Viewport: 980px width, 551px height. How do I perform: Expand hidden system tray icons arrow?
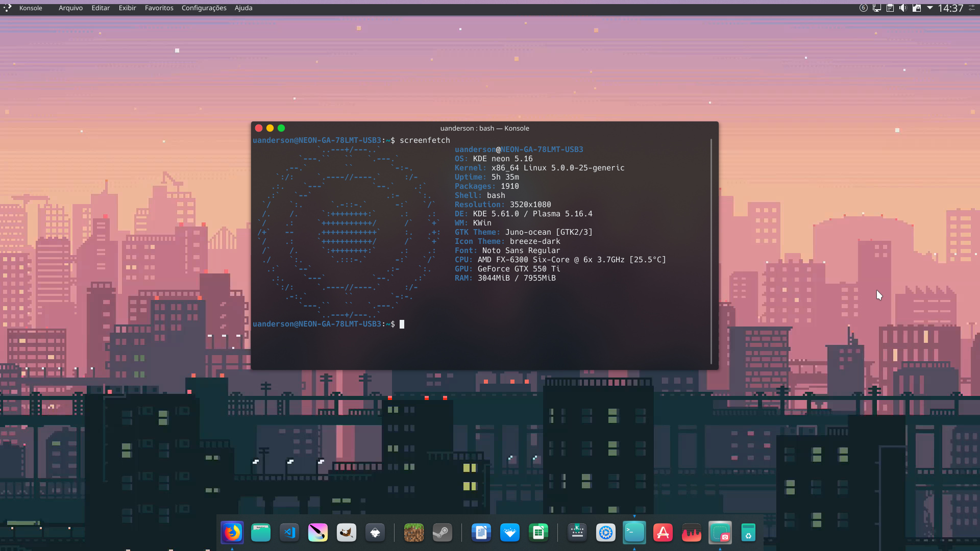click(930, 8)
